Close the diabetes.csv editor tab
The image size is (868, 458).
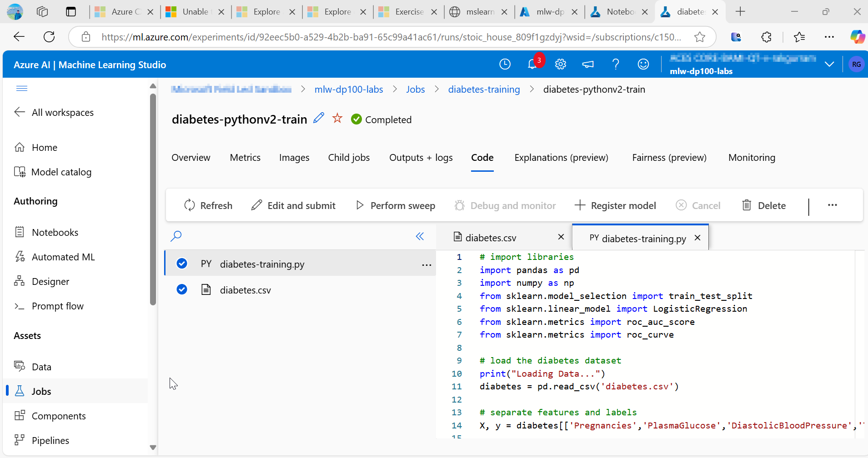pos(561,237)
